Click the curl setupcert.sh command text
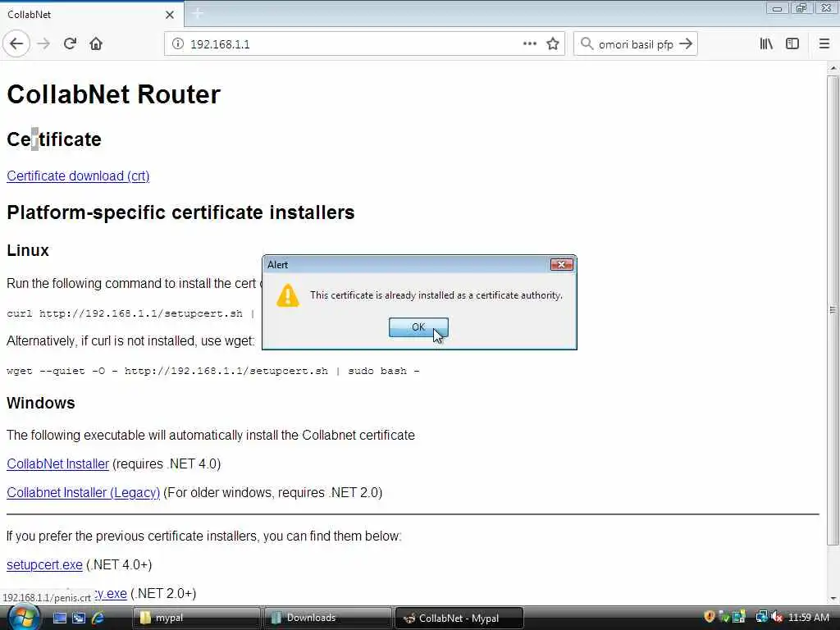Image resolution: width=840 pixels, height=630 pixels. tap(130, 313)
